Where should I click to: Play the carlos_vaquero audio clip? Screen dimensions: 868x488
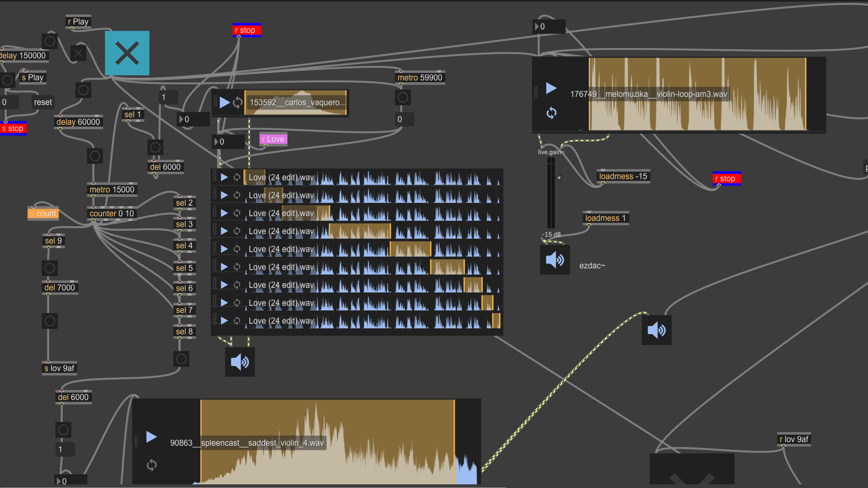pos(225,102)
